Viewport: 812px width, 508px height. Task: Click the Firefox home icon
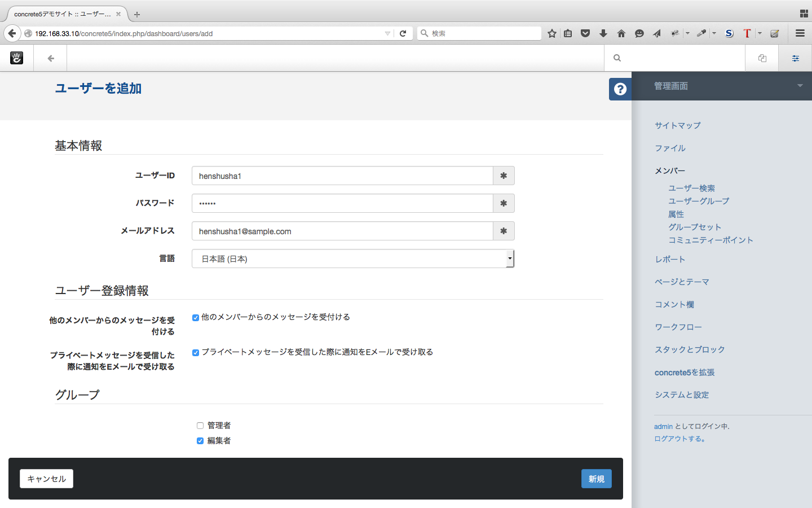(x=621, y=33)
